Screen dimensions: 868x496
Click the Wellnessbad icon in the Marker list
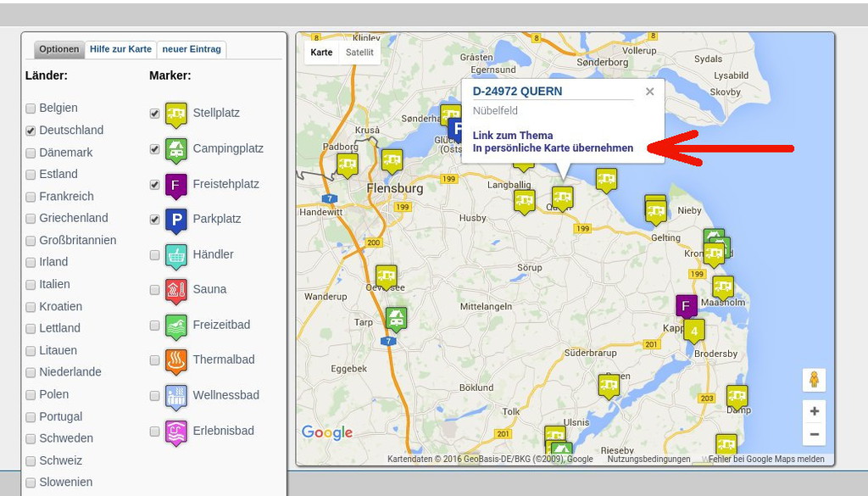pyautogui.click(x=176, y=398)
